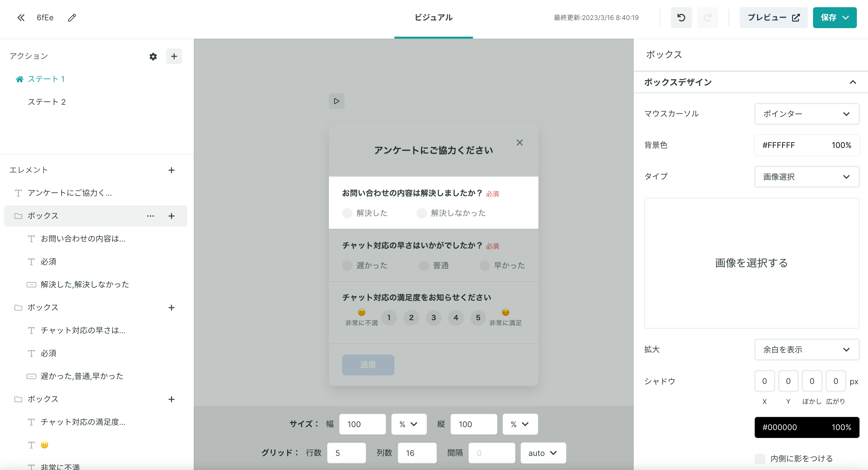The height and width of the screenshot is (470, 868).
Task: Open the width unit % dropdown
Action: click(x=409, y=424)
